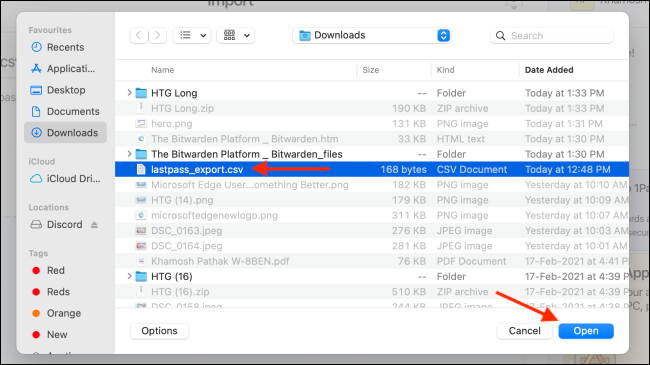Select The Bitwarden Platform _ Bitwarden.htm file
Screen dimensions: 650x365
[372, 139]
